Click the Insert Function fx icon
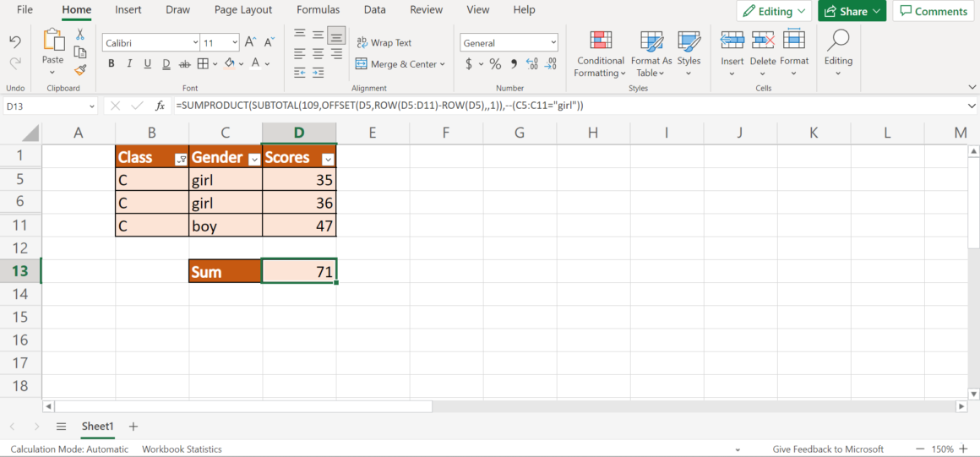The height and width of the screenshot is (457, 980). click(x=160, y=106)
